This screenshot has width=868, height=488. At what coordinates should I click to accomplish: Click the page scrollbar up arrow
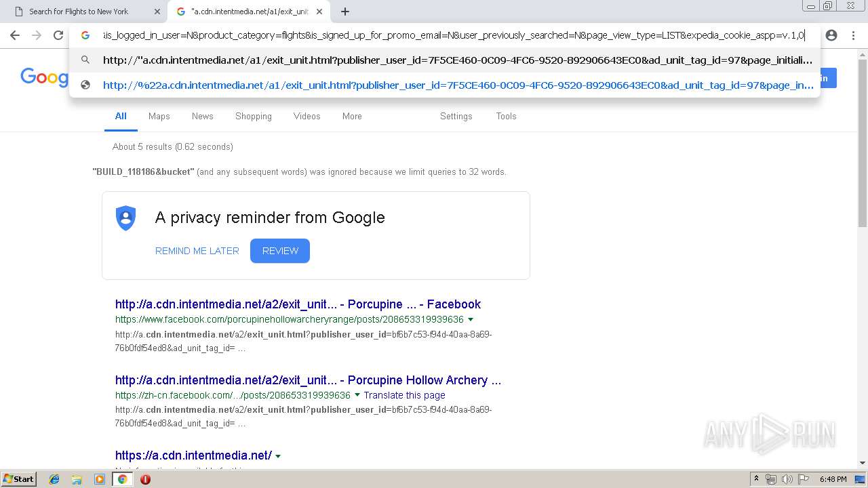tap(863, 54)
